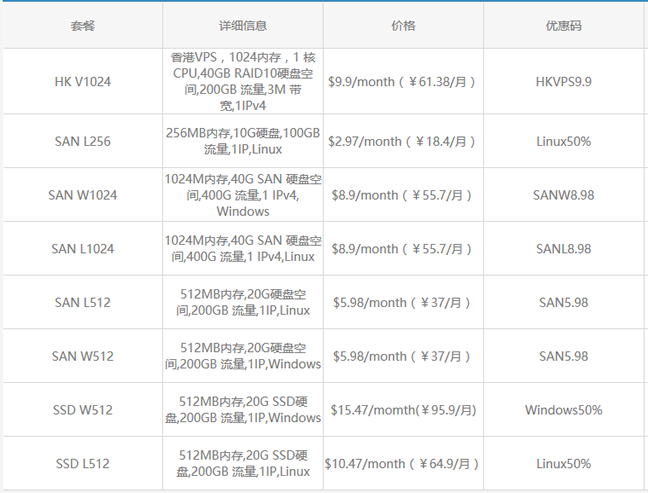Image resolution: width=648 pixels, height=493 pixels.
Task: Click the SANL8.98 coupon code
Action: (563, 249)
